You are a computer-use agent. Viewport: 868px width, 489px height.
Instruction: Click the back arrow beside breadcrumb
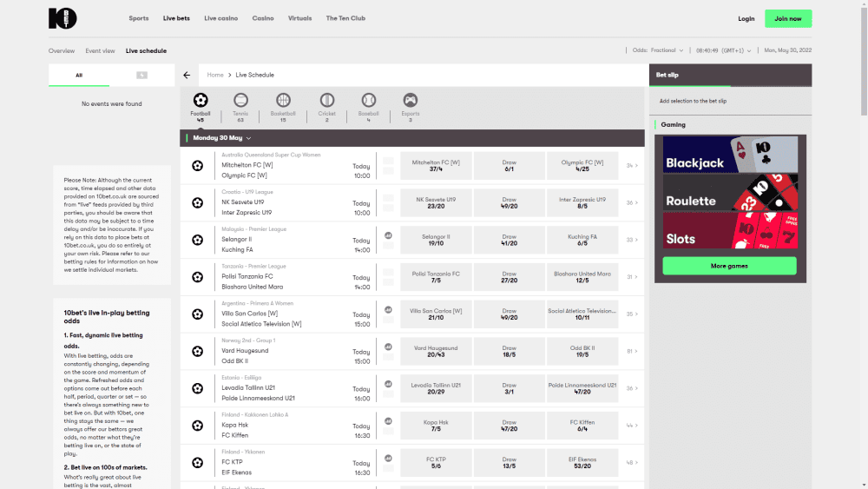tap(187, 75)
